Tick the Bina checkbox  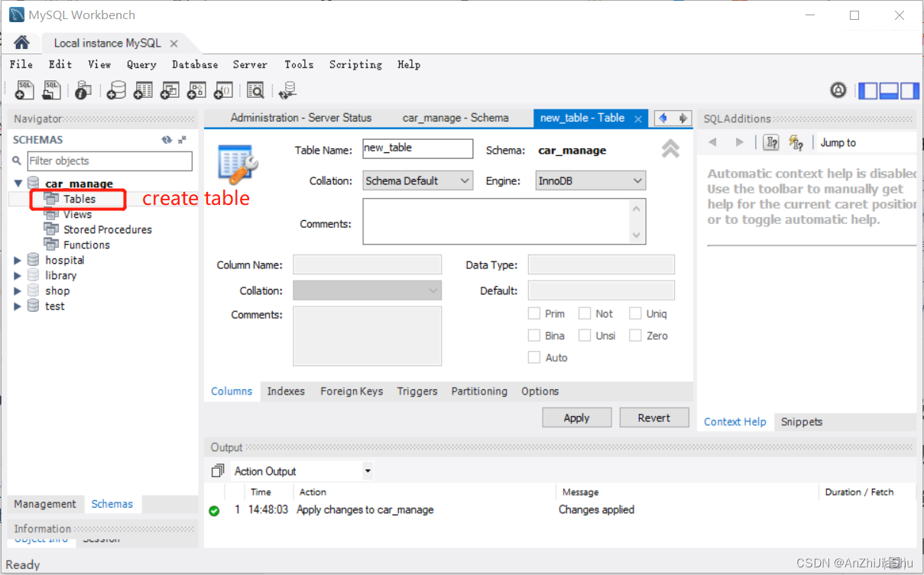tap(534, 336)
